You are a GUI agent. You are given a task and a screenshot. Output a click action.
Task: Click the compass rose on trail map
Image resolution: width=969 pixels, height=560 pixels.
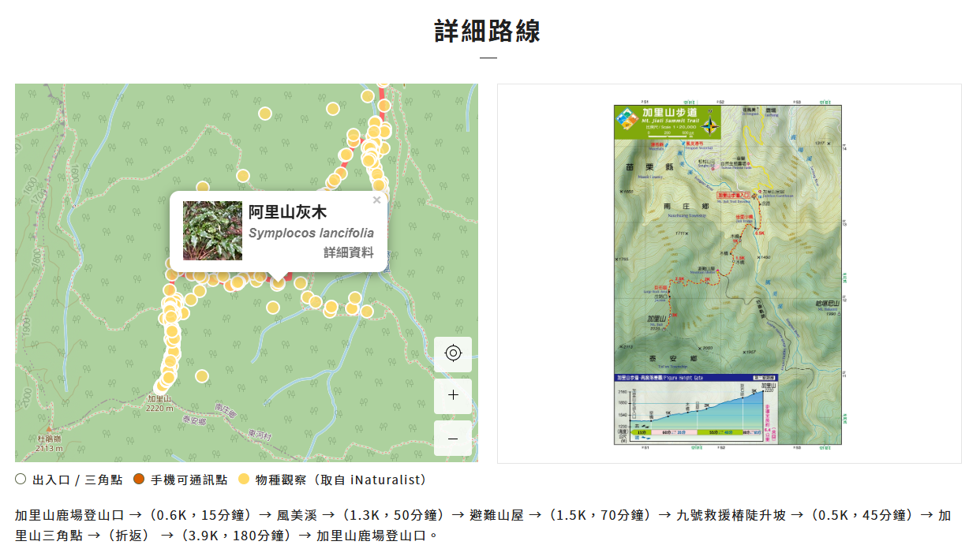710,126
